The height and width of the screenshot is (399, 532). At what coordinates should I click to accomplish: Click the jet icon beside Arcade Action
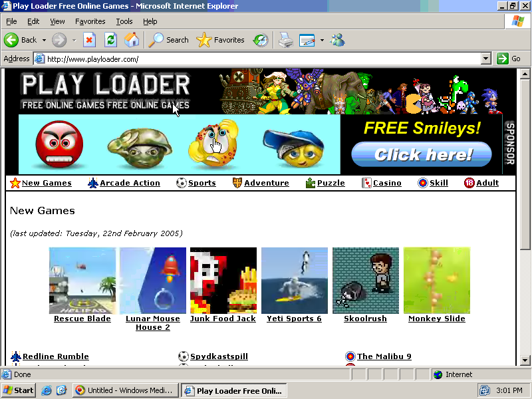[92, 183]
